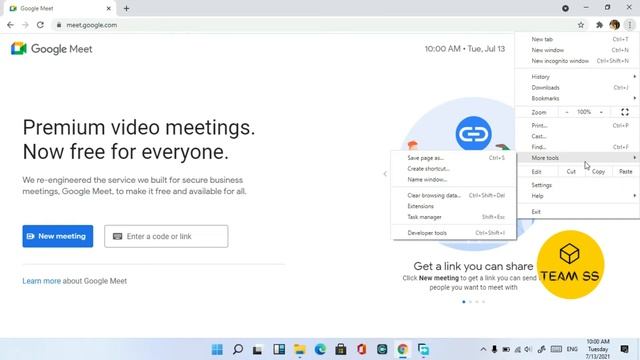Screen dimensions: 640x360
Task: Choose Find from Chrome menu
Action: [x=578, y=147]
